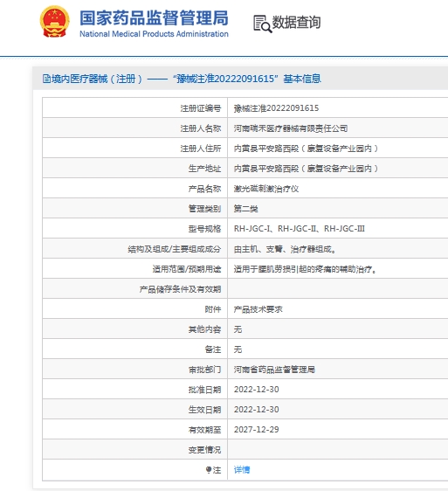The image size is (448, 491).
Task: Select the 生效日期 value 2022-12-30
Action: coord(257,410)
